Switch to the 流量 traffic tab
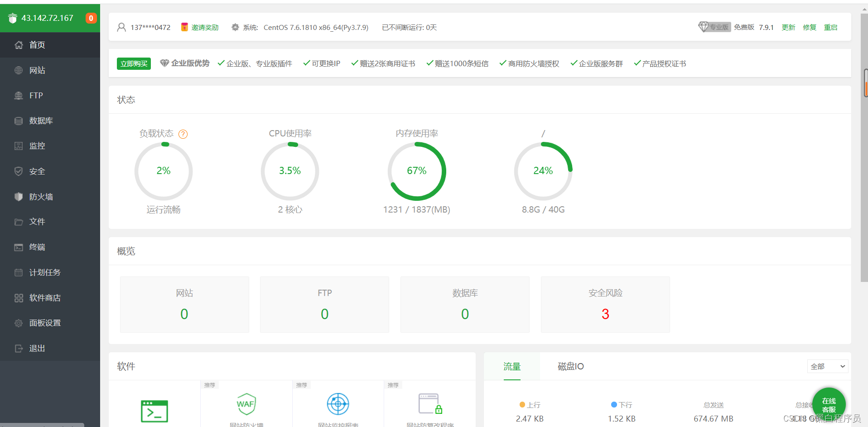 [512, 366]
